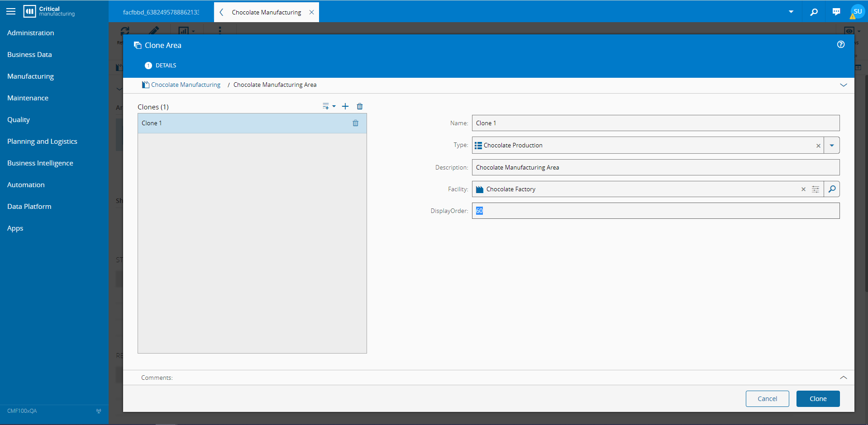This screenshot has height=425, width=868.
Task: Open Manufacturing in the sidebar menu
Action: click(x=30, y=76)
